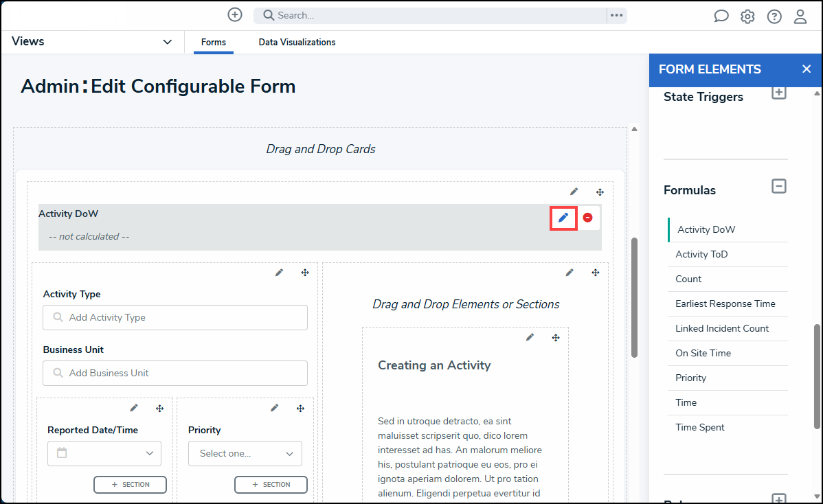Image resolution: width=823 pixels, height=504 pixels.
Task: Remove Activity DoW with red minus icon
Action: (x=587, y=218)
